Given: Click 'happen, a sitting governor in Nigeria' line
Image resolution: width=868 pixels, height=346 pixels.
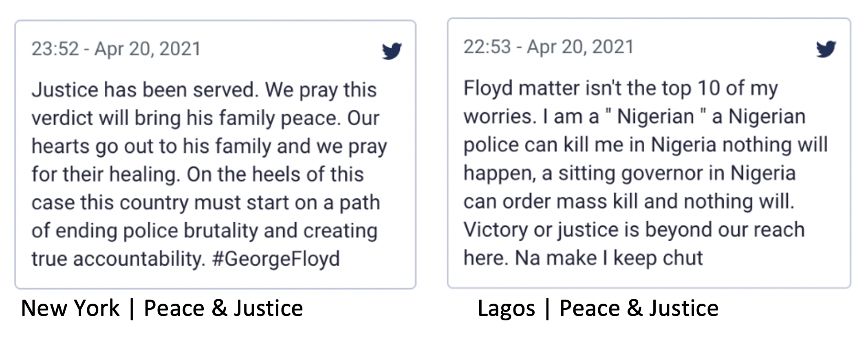Looking at the screenshot, I should coord(630,173).
